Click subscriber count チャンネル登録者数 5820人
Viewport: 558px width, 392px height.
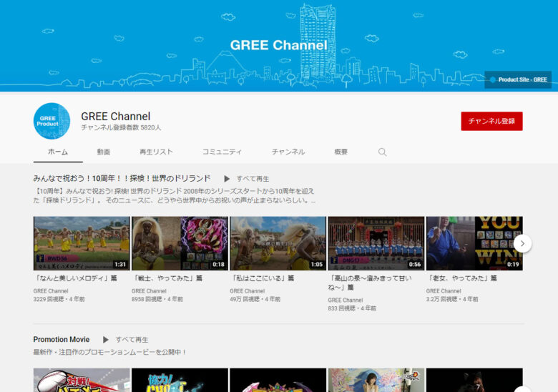pyautogui.click(x=121, y=127)
